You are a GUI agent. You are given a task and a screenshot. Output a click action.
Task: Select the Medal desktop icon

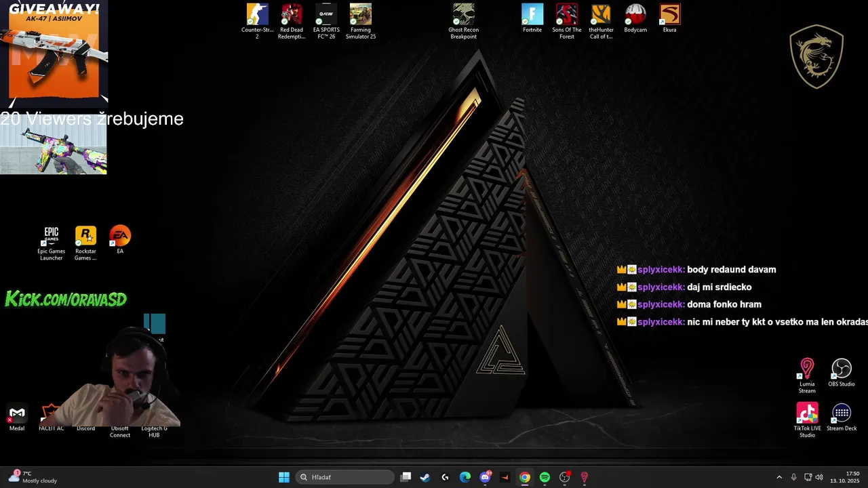pos(17,418)
